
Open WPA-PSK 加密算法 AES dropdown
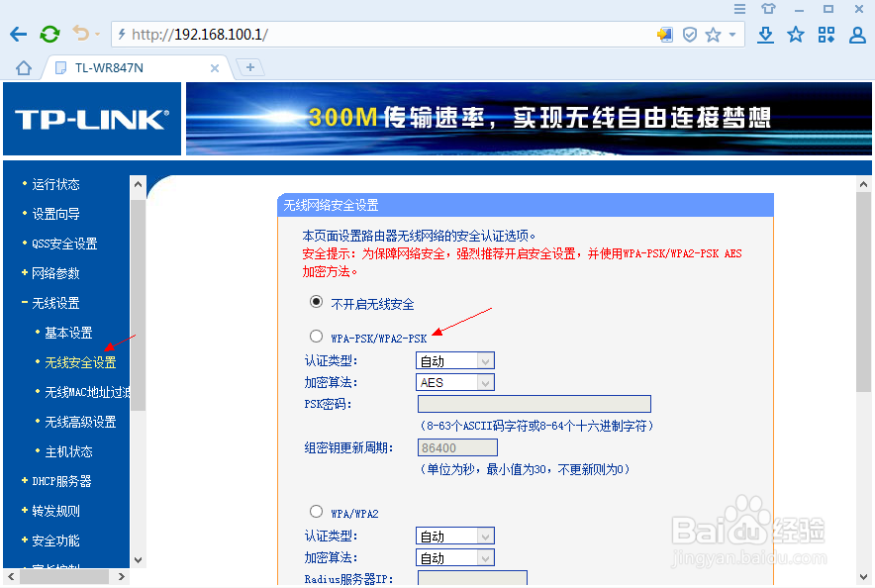click(x=454, y=383)
